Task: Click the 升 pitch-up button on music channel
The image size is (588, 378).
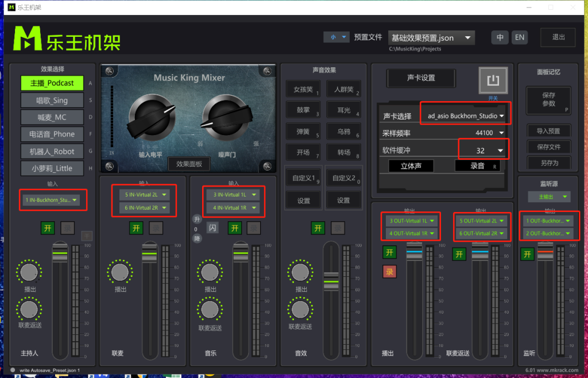Action: coord(196,219)
